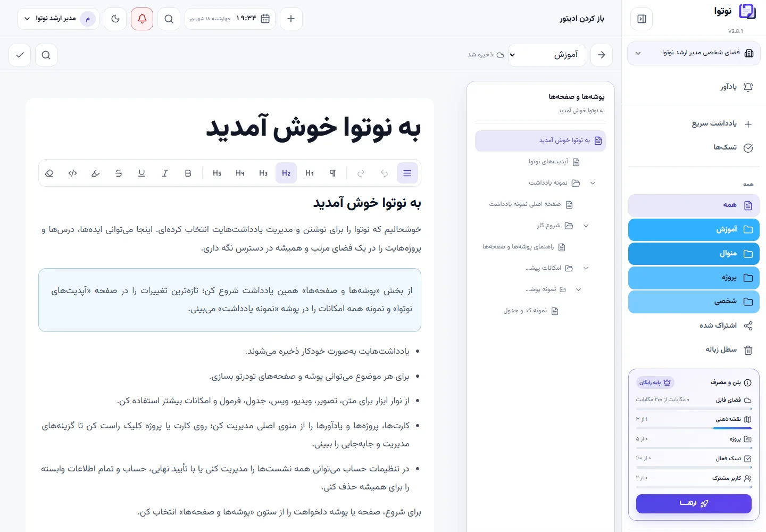The image size is (766, 532).
Task: Collapse the شروع کار folder chevron
Action: tap(586, 226)
